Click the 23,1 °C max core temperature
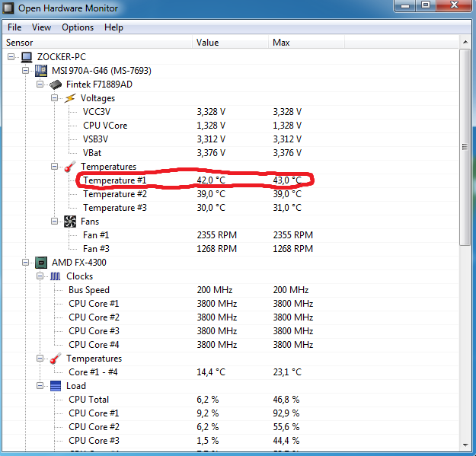The image size is (476, 456). pos(287,372)
